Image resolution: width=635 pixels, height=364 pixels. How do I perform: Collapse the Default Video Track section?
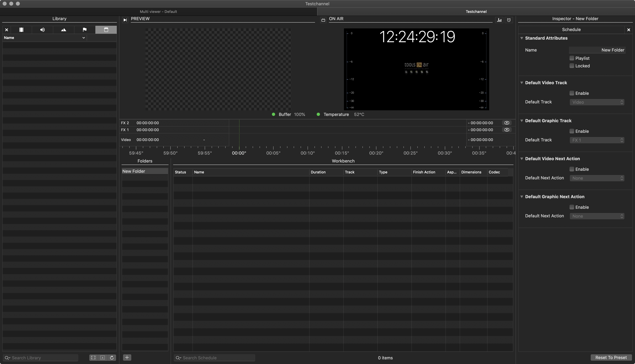click(x=522, y=83)
